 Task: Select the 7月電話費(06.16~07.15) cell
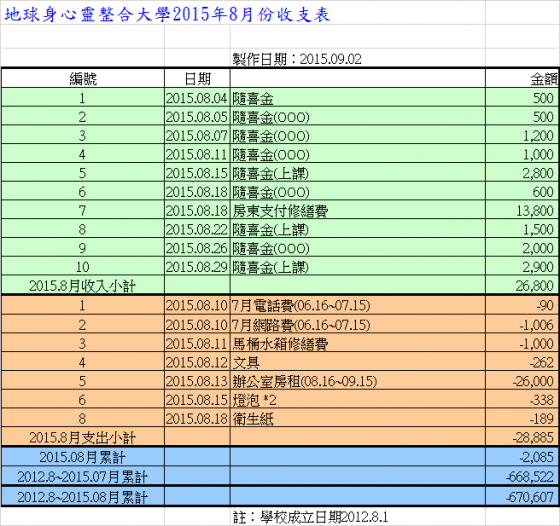click(358, 305)
